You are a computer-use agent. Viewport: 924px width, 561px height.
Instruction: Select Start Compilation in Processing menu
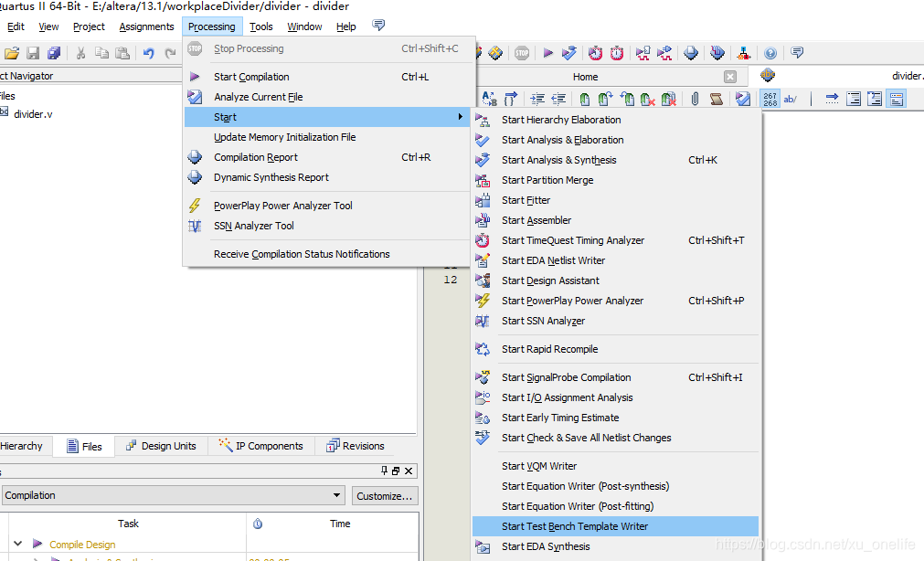(329, 77)
